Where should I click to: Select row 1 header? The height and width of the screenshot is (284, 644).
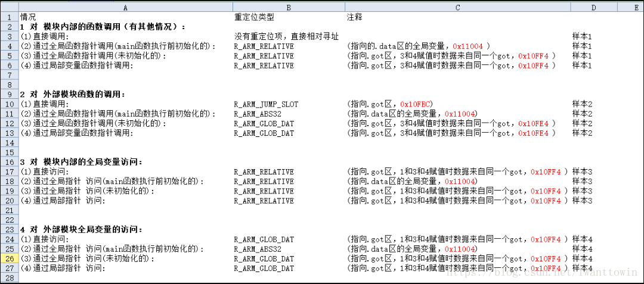pyautogui.click(x=10, y=17)
